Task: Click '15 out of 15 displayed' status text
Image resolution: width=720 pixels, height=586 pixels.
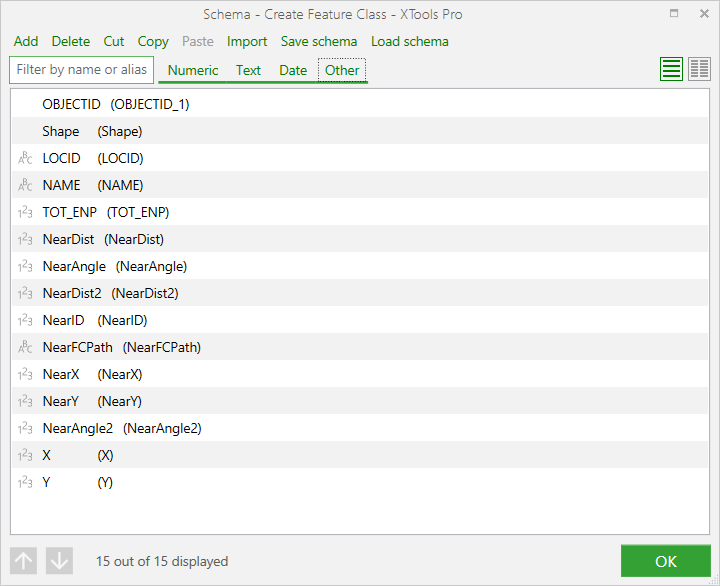Action: click(x=162, y=562)
